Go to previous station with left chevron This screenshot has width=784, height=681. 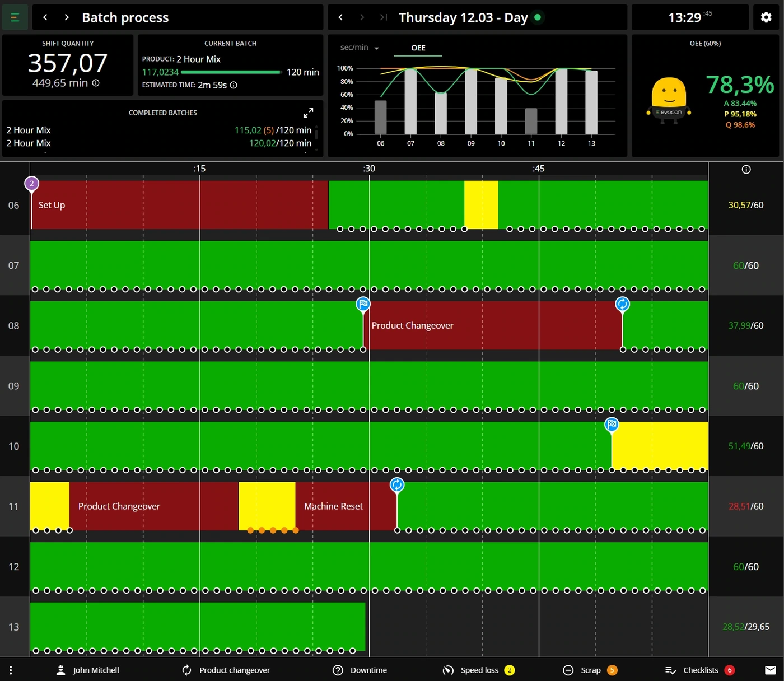(45, 17)
